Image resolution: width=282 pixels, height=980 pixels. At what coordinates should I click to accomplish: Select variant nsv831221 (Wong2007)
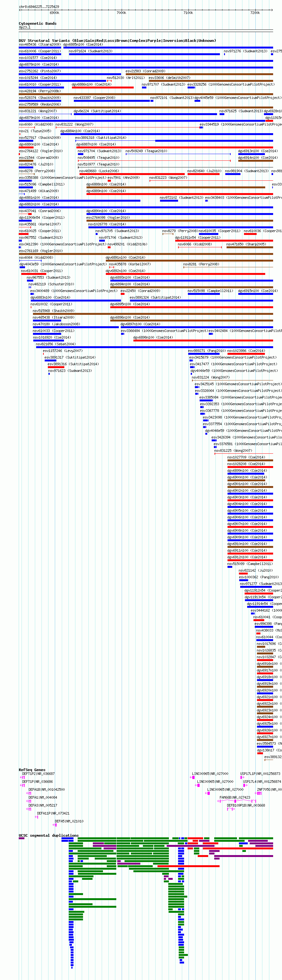click(38, 111)
